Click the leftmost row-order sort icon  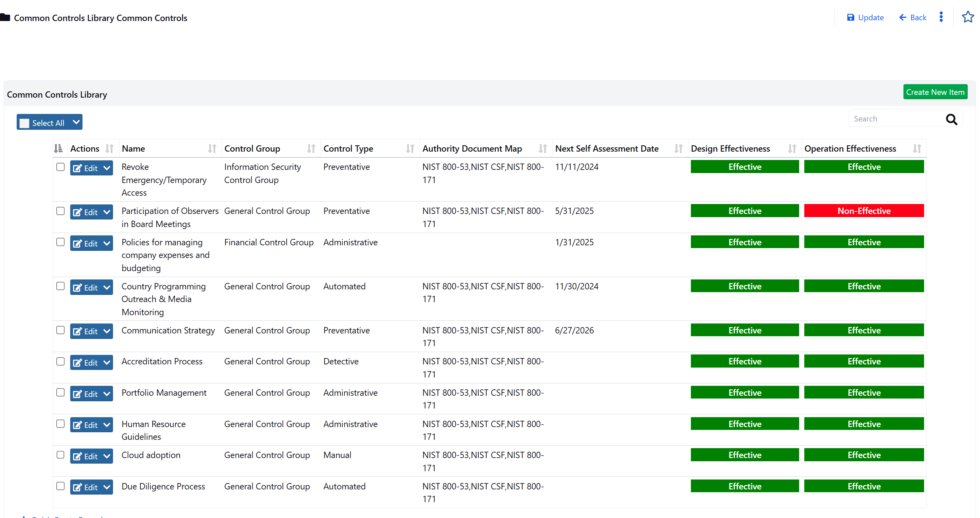58,149
